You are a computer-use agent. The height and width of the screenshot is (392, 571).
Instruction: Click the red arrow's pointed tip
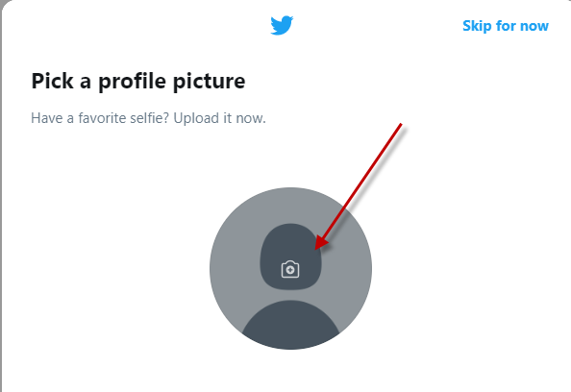tap(316, 248)
